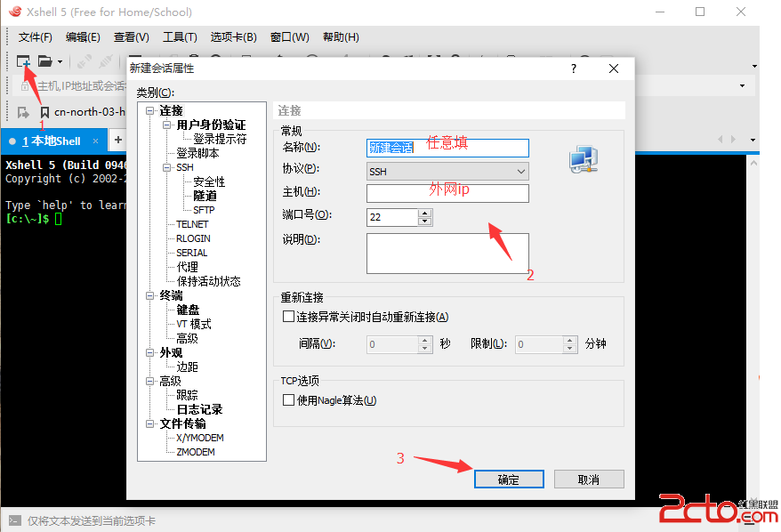Image resolution: width=781 pixels, height=532 pixels.
Task: Click the 端口号 port number field
Action: (392, 217)
